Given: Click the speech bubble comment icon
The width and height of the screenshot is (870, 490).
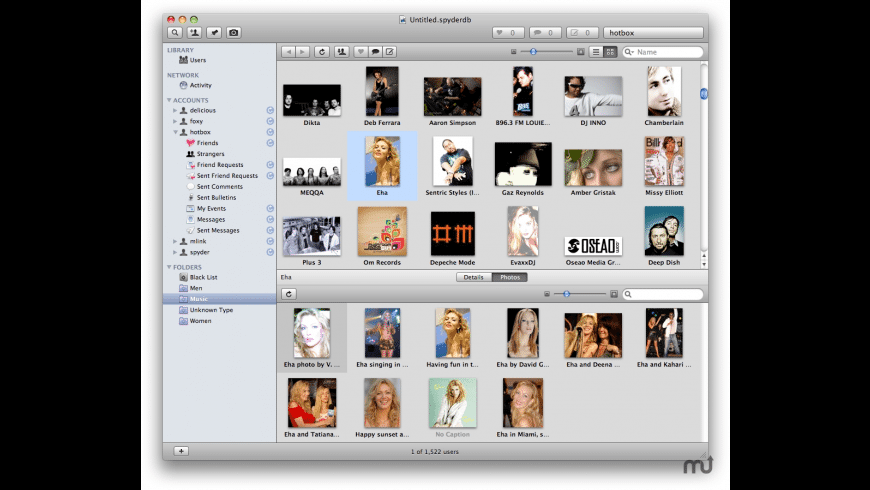Looking at the screenshot, I should 375,52.
